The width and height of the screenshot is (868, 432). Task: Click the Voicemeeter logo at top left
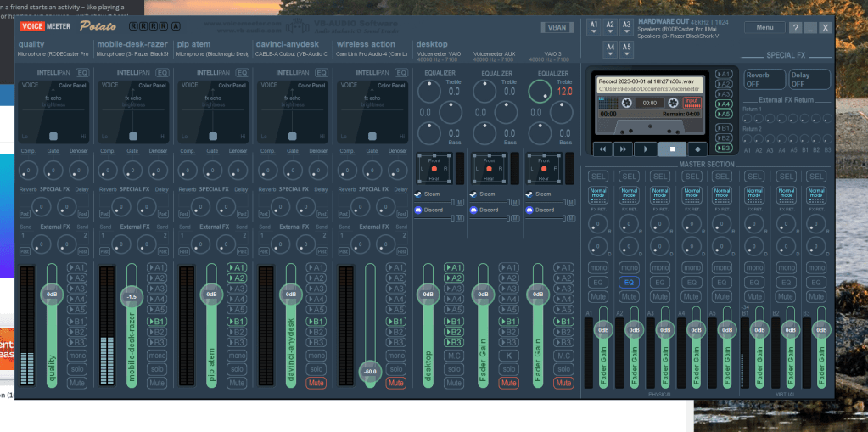click(46, 26)
